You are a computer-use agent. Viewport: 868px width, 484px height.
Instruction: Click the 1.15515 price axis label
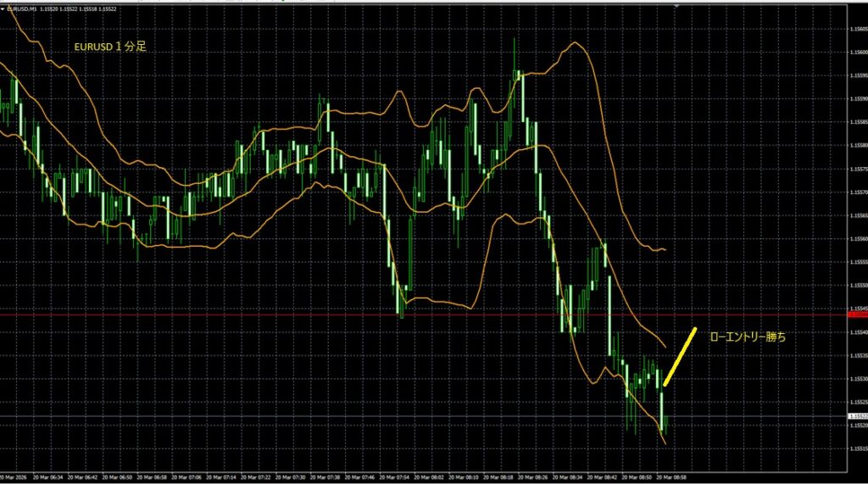click(x=856, y=448)
